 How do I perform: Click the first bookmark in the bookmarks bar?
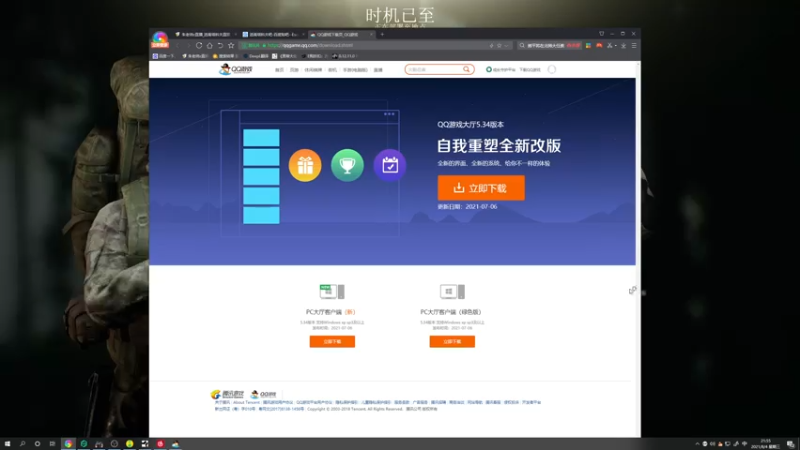[164, 56]
